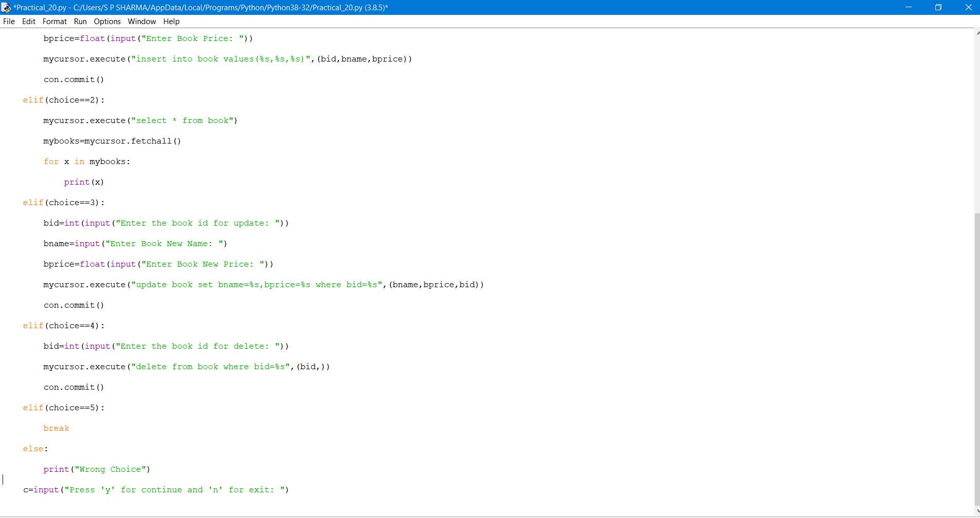Select the text elif(choice==3):
The height and width of the screenshot is (518, 980).
64,202
